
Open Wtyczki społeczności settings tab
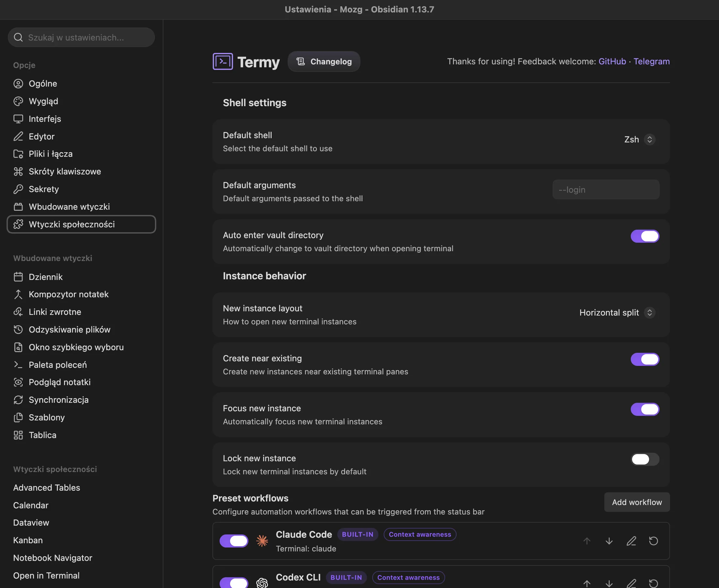pos(81,224)
